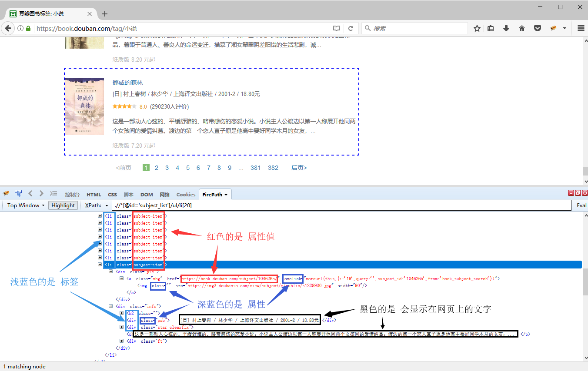Switch to the HTML tab
The width and height of the screenshot is (588, 371).
[x=94, y=195]
